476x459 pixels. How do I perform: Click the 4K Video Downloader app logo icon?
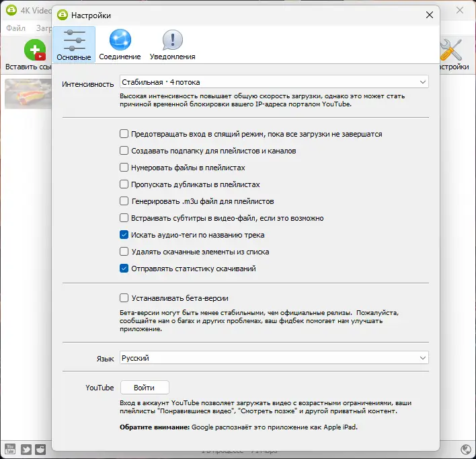tap(11, 10)
